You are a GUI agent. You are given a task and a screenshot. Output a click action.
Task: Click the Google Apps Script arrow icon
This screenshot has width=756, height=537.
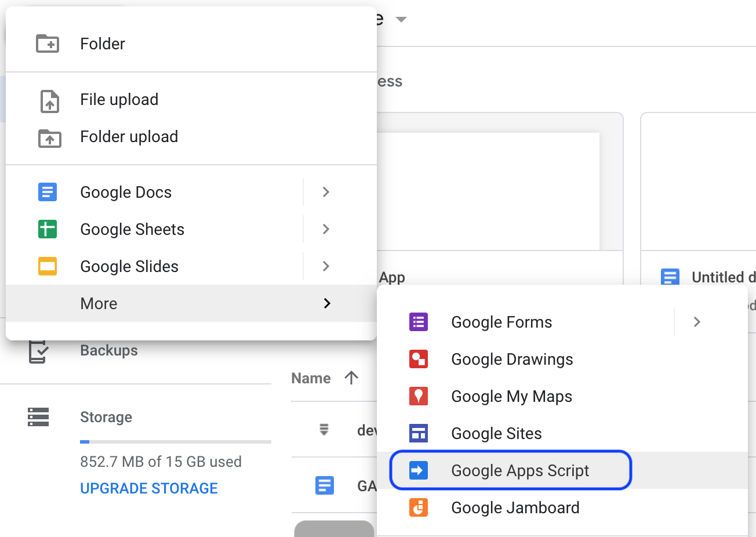(x=419, y=470)
